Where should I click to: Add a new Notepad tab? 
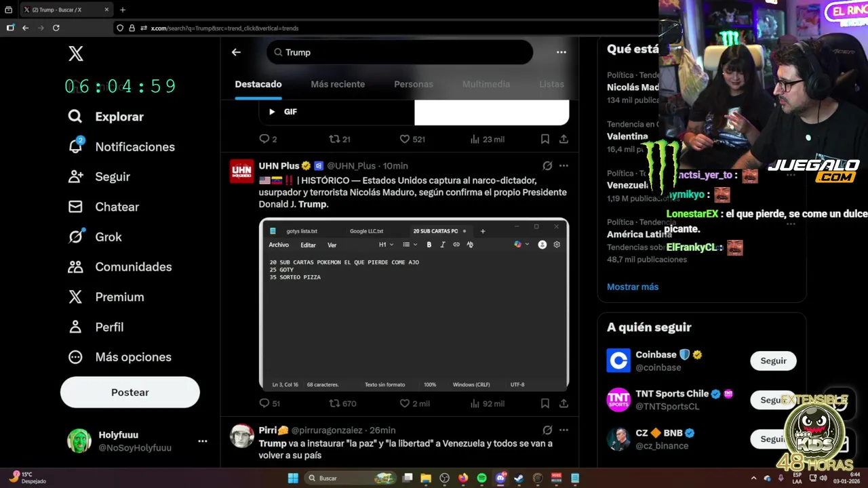point(483,231)
